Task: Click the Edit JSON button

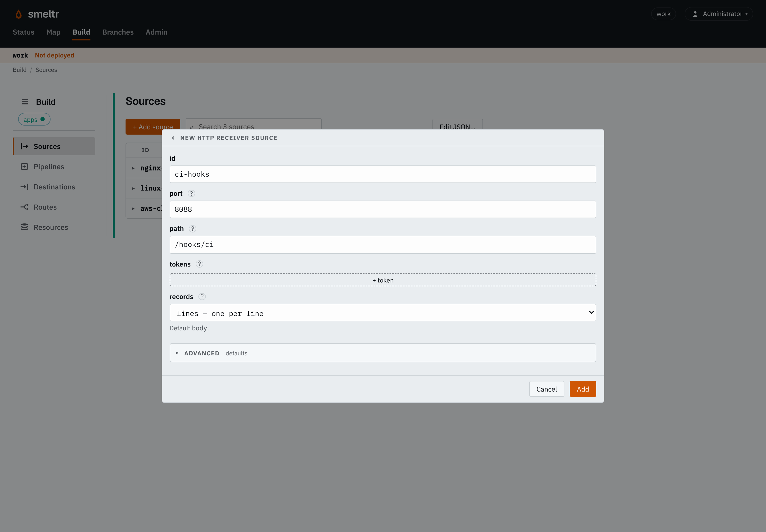Action: click(x=457, y=124)
